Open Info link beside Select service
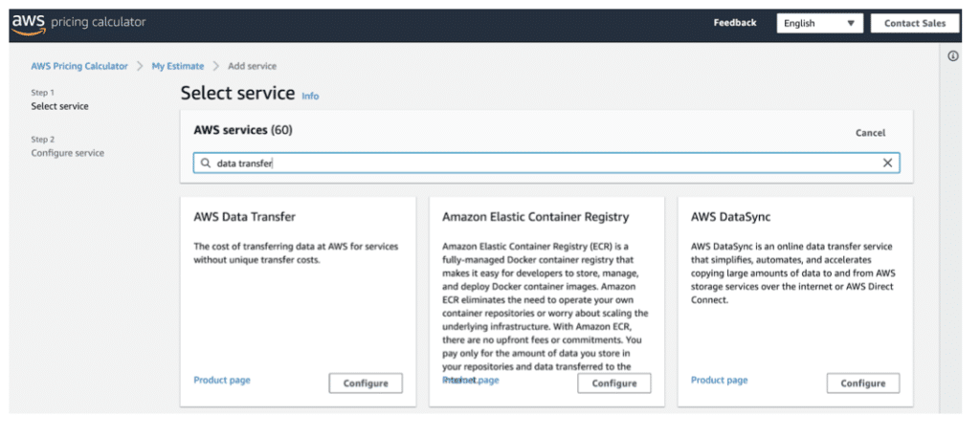 [310, 97]
